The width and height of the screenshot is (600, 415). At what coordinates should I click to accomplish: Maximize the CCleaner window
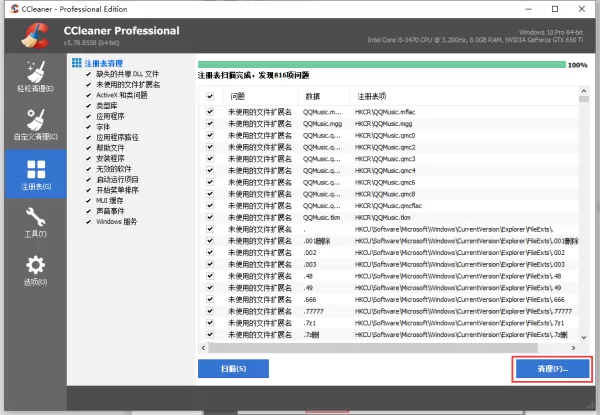point(555,9)
